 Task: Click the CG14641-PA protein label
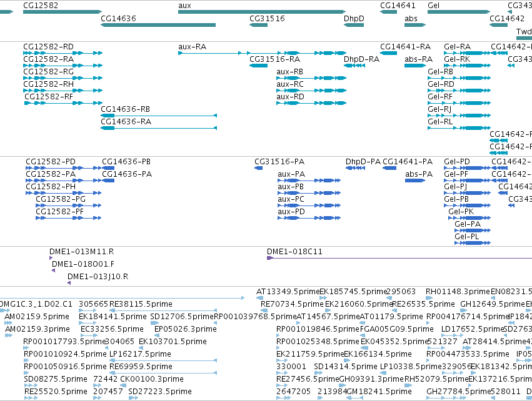(408, 162)
